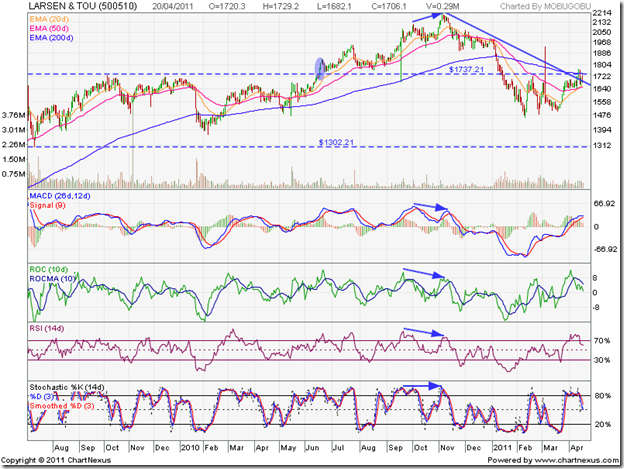The image size is (624, 469).
Task: Select the date 20/04/2011 in header
Action: tap(173, 6)
